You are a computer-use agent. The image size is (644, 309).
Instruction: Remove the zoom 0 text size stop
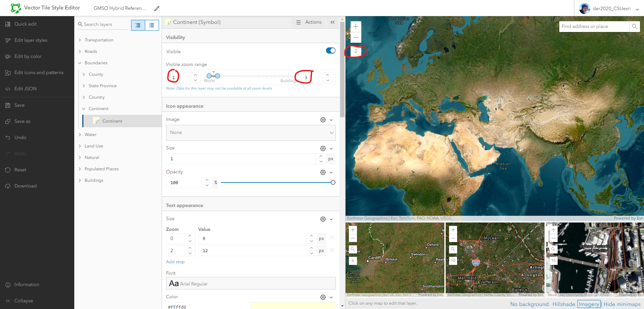click(332, 238)
